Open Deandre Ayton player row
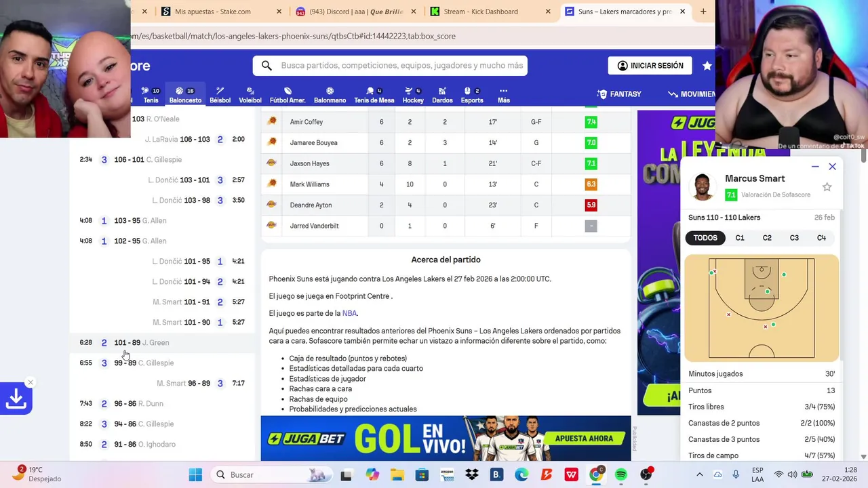Viewport: 868px width, 488px height. click(446, 205)
